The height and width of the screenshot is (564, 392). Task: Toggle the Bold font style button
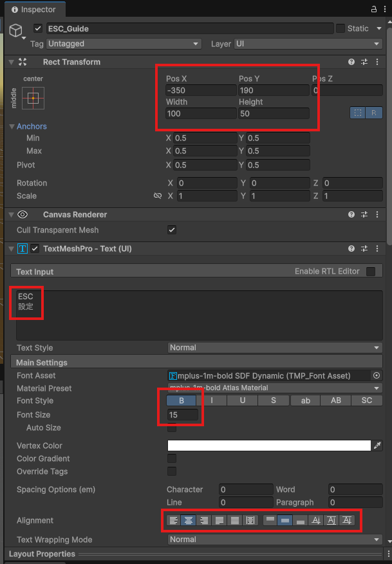point(182,400)
